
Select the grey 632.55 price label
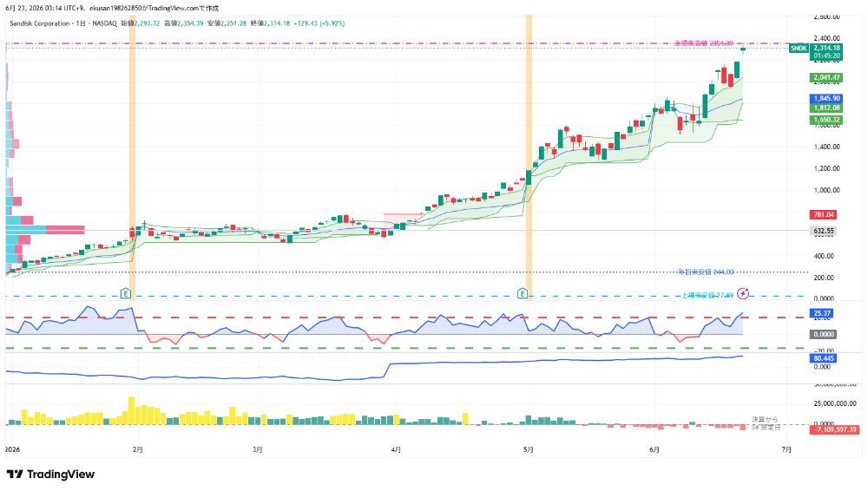[823, 231]
